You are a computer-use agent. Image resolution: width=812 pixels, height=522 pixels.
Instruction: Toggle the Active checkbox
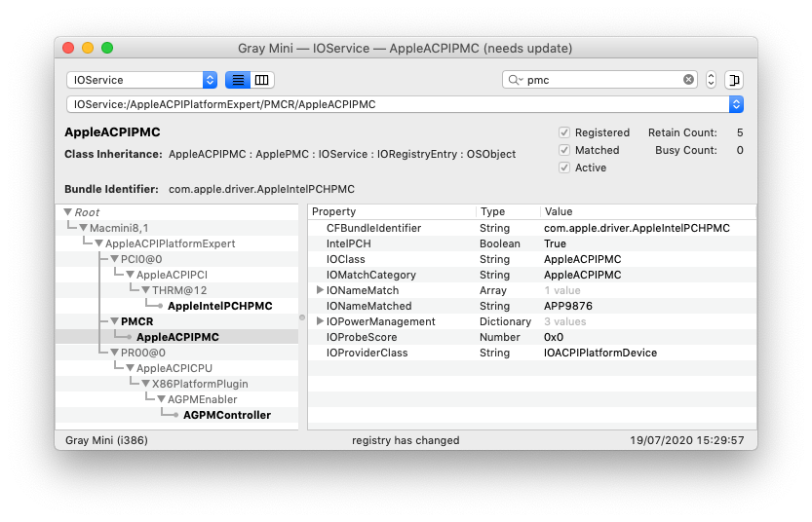(564, 168)
